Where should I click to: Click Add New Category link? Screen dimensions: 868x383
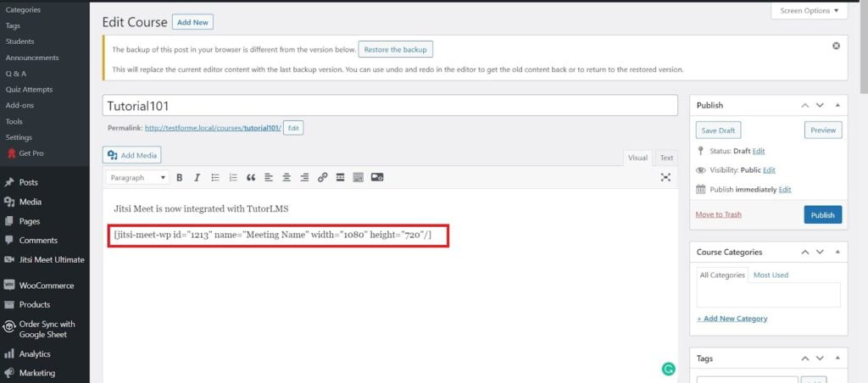pos(732,319)
